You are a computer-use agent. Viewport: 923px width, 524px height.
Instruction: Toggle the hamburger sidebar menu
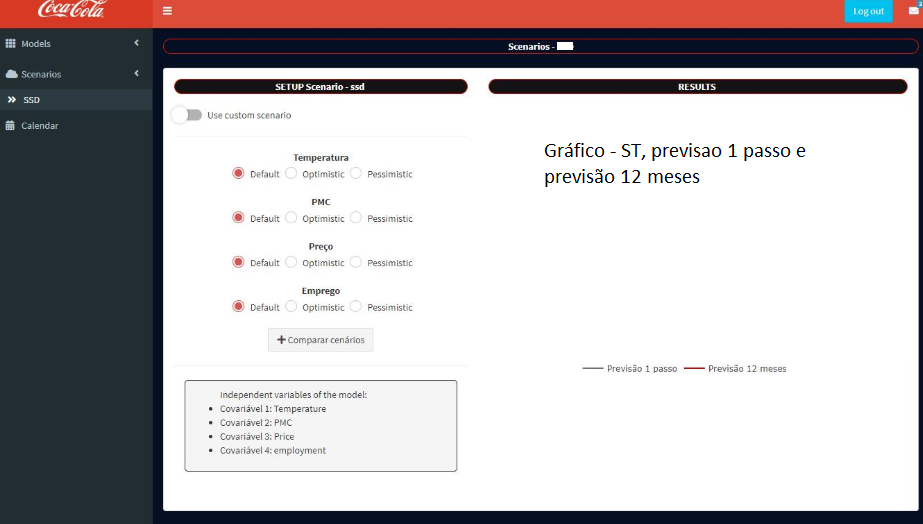[x=167, y=11]
